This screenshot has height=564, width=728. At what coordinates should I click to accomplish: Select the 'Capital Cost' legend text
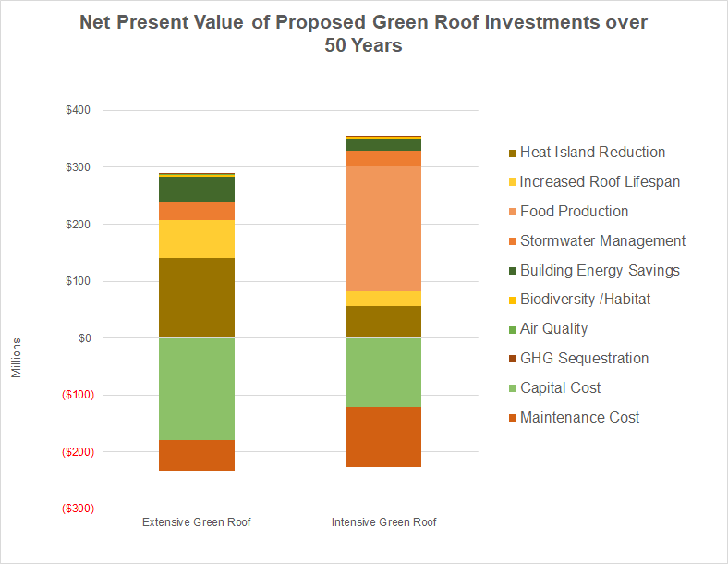tap(561, 388)
